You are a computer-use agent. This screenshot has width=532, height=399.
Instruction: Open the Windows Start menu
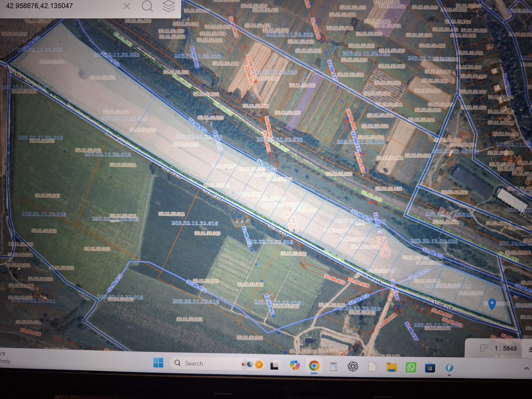pyautogui.click(x=158, y=363)
